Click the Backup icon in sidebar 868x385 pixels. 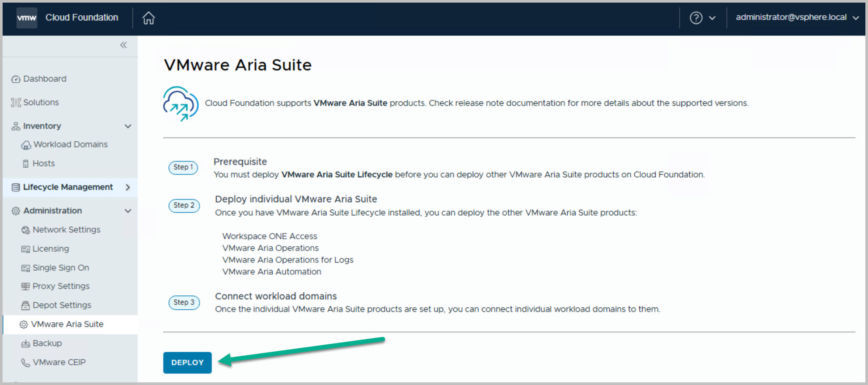(26, 343)
